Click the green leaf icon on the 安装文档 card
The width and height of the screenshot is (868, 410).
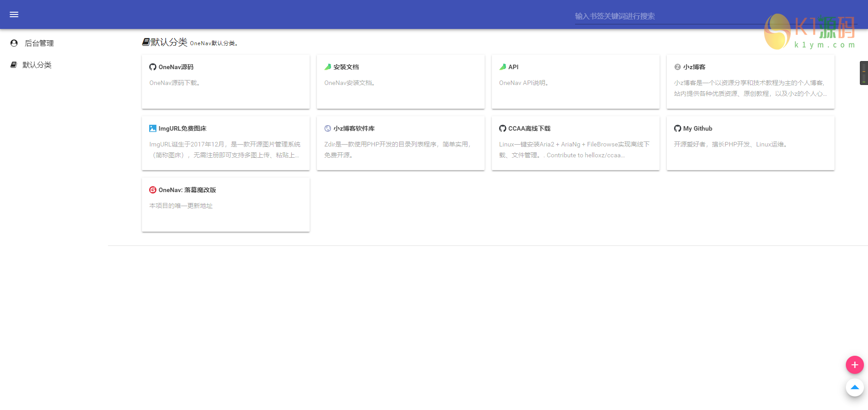click(328, 67)
